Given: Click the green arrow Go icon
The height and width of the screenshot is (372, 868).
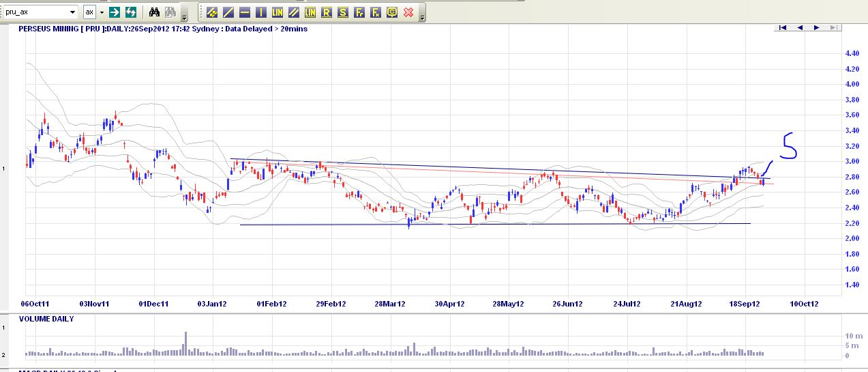Looking at the screenshot, I should [115, 12].
